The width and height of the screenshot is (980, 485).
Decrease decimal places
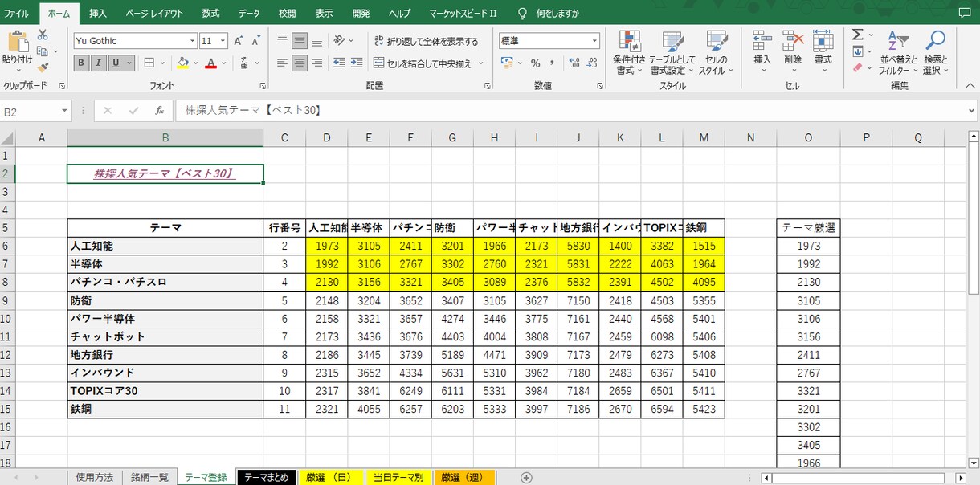coord(591,63)
